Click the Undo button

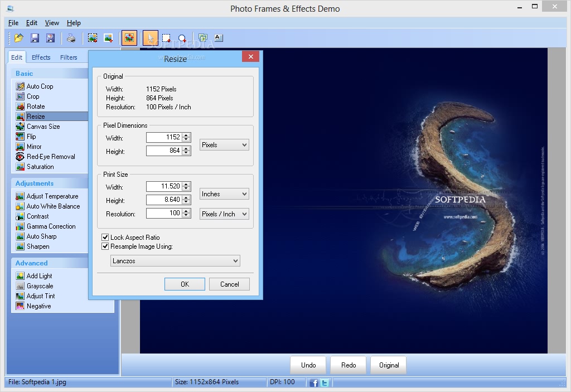click(308, 365)
